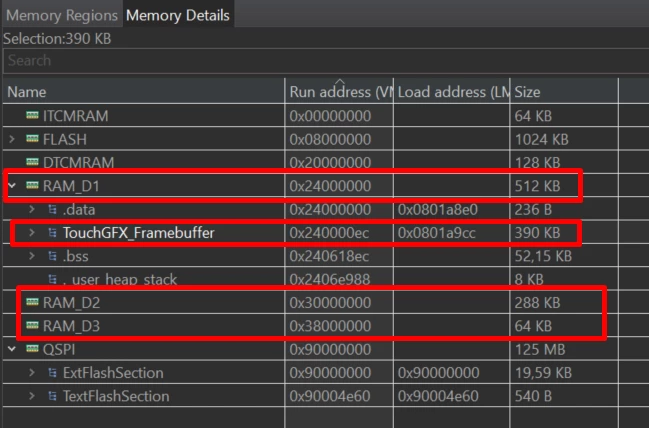Sort by the Name column header
This screenshot has width=649, height=428.
pos(144,91)
